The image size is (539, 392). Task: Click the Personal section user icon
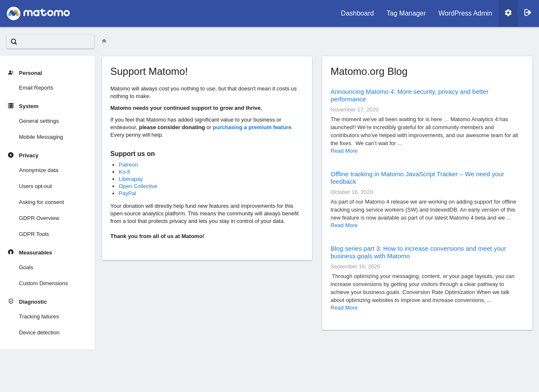[11, 73]
